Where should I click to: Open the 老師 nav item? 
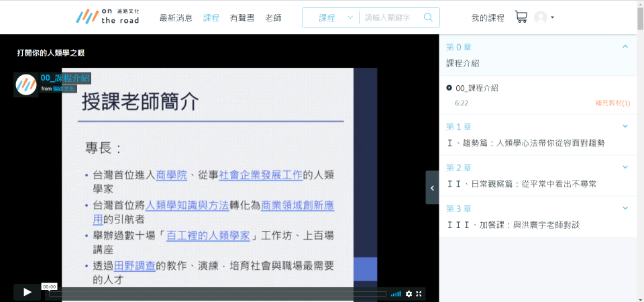tap(273, 17)
